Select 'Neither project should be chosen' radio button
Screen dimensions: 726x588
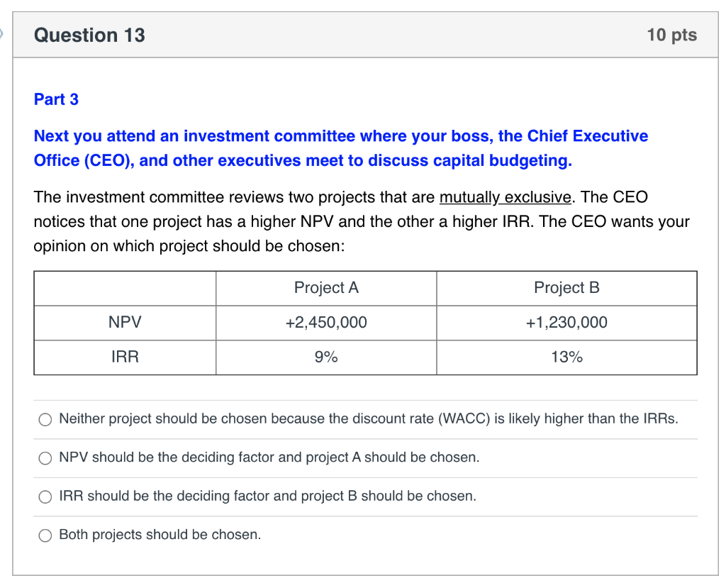click(x=45, y=420)
